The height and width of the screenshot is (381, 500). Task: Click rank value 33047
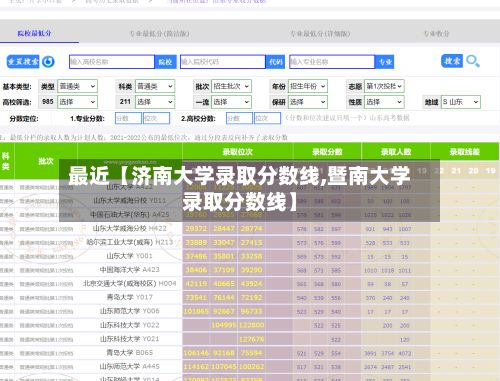pos(224,242)
